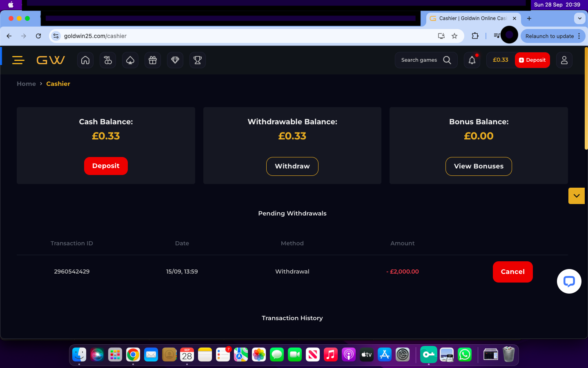Click the yellow scroll-down chevron button
The height and width of the screenshot is (368, 588).
pos(576,196)
